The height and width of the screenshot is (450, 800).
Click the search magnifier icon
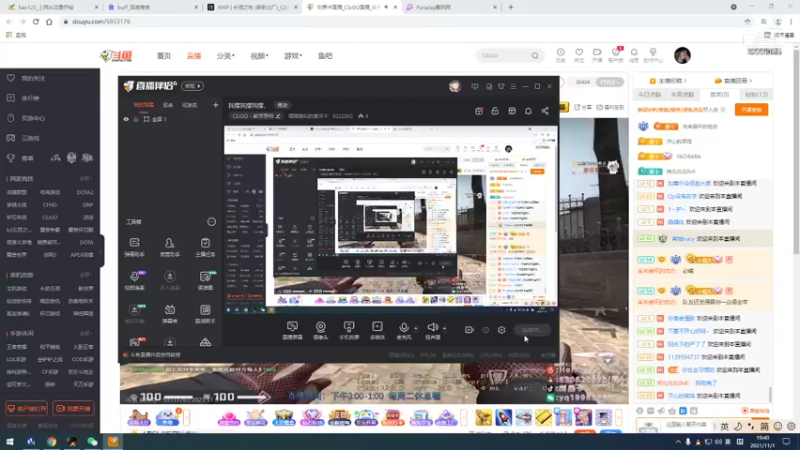tap(535, 55)
